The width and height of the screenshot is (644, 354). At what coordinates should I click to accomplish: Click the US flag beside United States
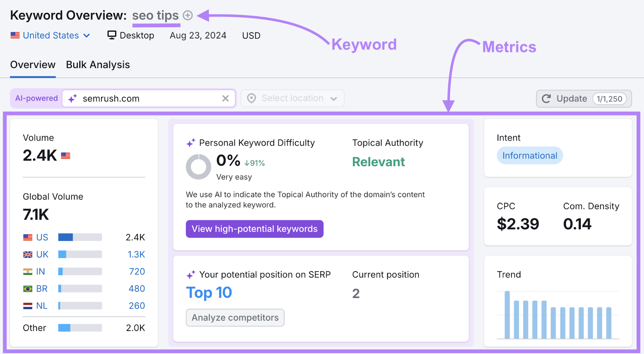coord(15,35)
